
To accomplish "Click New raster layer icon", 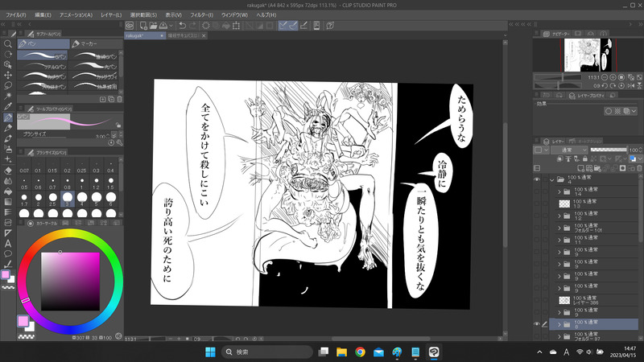I will tap(580, 168).
